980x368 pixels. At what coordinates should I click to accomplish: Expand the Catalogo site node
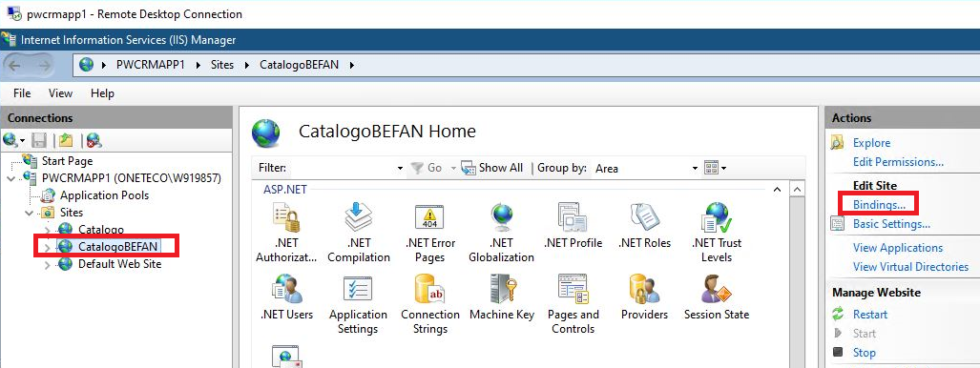pos(47,230)
